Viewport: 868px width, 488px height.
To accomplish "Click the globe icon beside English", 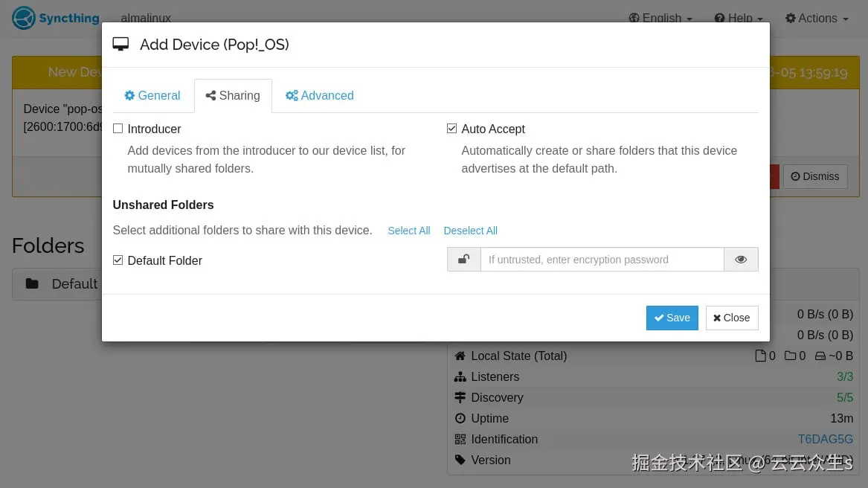I will point(634,19).
